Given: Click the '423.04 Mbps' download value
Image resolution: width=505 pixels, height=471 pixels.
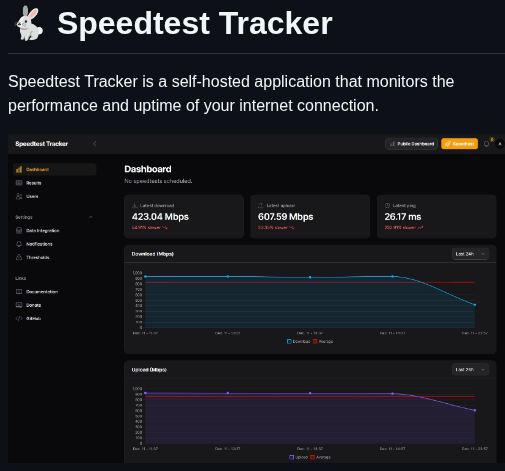Looking at the screenshot, I should click(x=160, y=217).
